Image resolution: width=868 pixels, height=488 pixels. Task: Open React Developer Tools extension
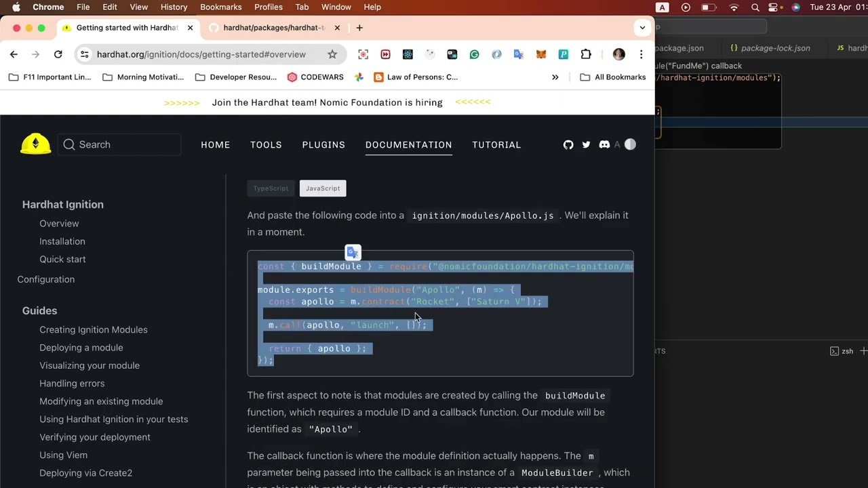pos(408,54)
